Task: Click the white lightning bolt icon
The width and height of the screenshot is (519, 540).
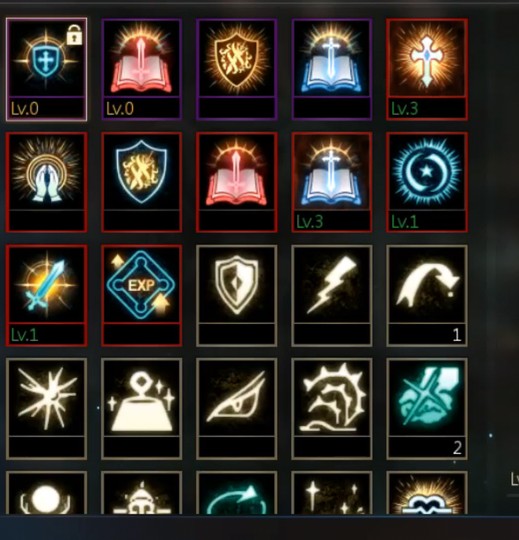Action: coord(332,295)
